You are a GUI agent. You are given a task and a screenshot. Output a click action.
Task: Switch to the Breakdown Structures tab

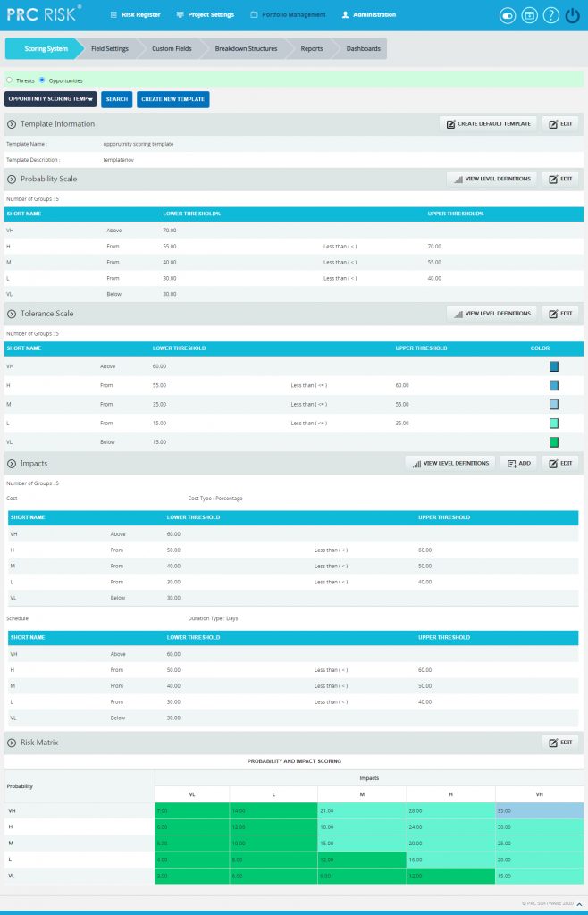246,49
